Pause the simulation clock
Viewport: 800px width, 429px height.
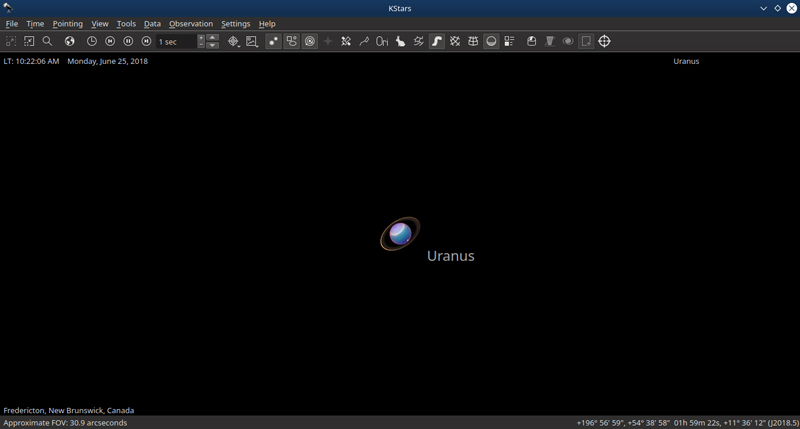128,41
